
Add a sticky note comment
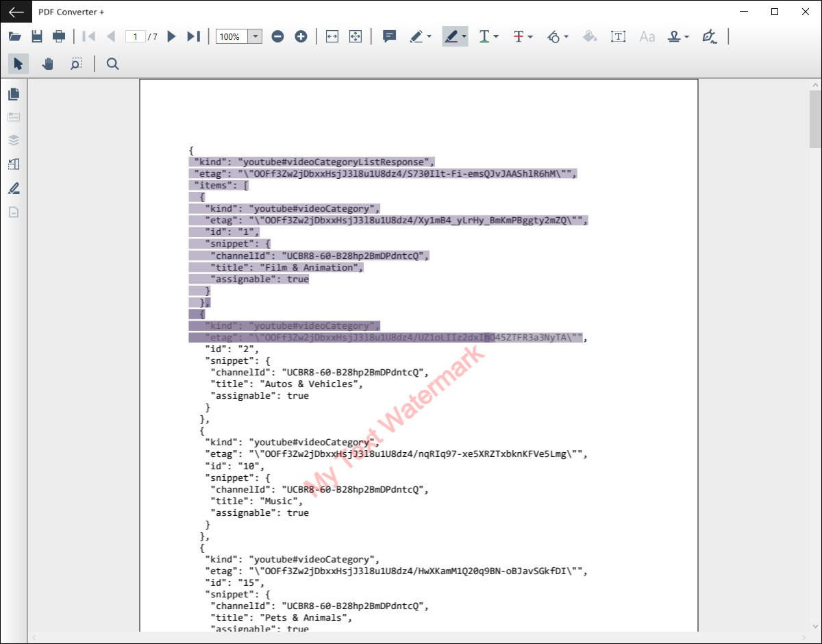pyautogui.click(x=390, y=36)
